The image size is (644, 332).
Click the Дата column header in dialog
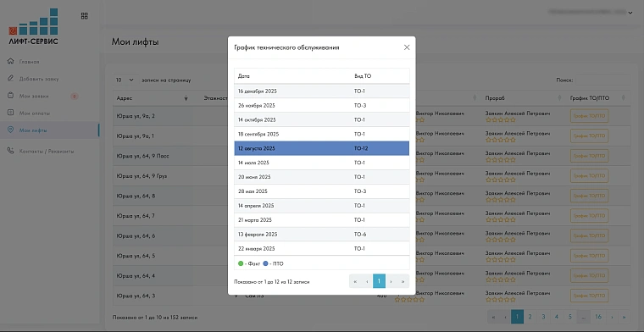292,76
